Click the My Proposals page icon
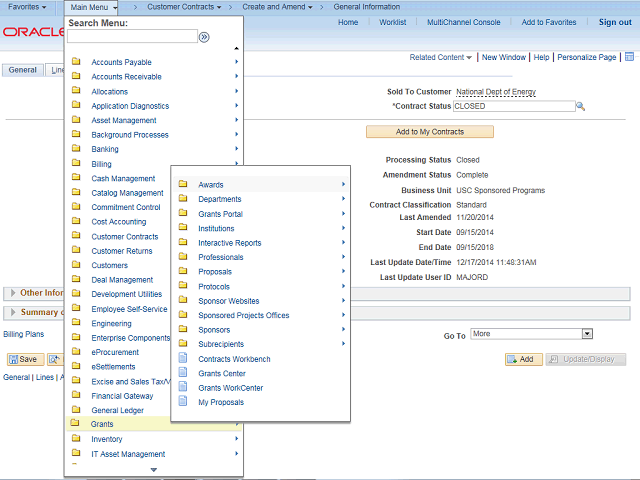640x480 pixels. click(x=183, y=402)
